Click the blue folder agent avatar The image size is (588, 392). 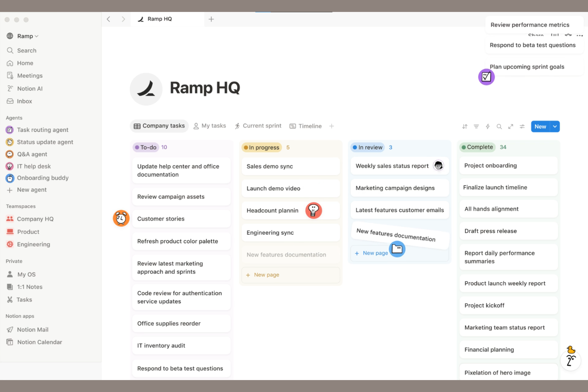(x=397, y=249)
